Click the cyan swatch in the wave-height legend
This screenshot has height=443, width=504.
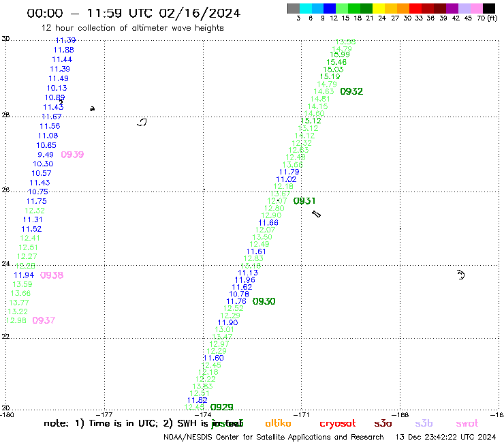tap(305, 8)
